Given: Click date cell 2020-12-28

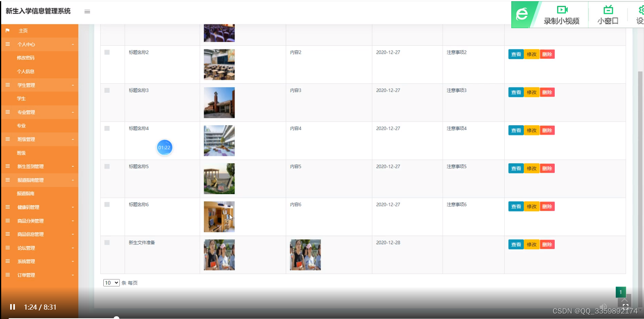Looking at the screenshot, I should [x=388, y=243].
